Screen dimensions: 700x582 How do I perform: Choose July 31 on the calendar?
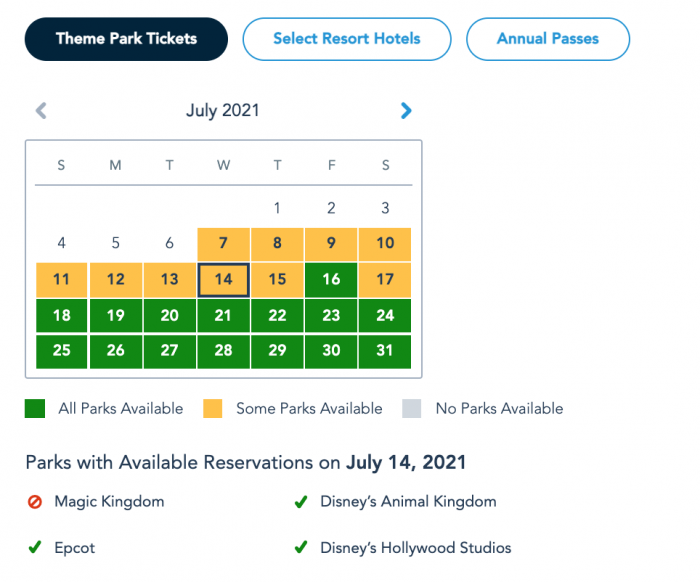coord(385,351)
